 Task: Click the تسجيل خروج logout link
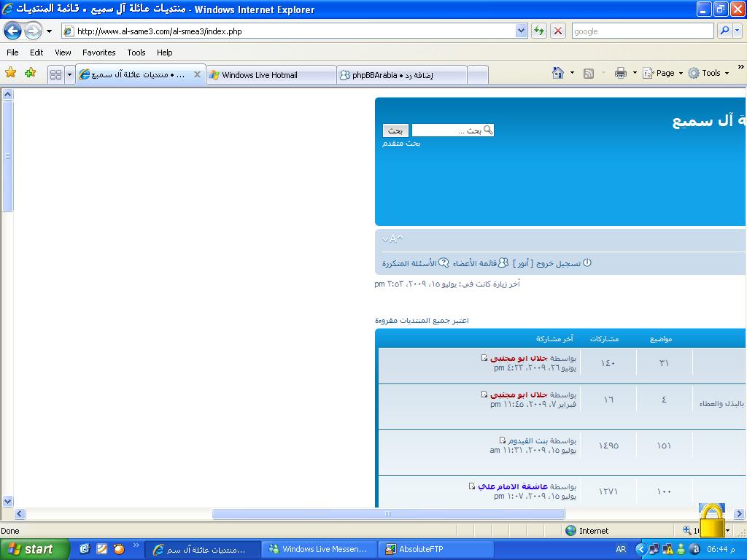[x=558, y=263]
